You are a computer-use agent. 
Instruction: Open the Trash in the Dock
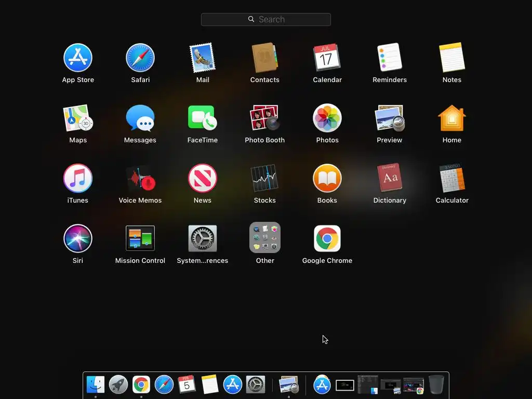pos(436,384)
